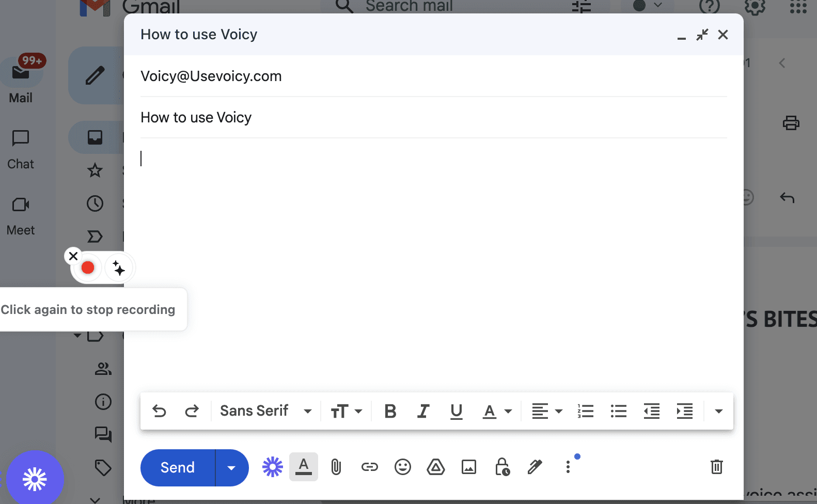Click the subject field How to use Voicy
Viewport: 817px width, 504px height.
pos(434,118)
